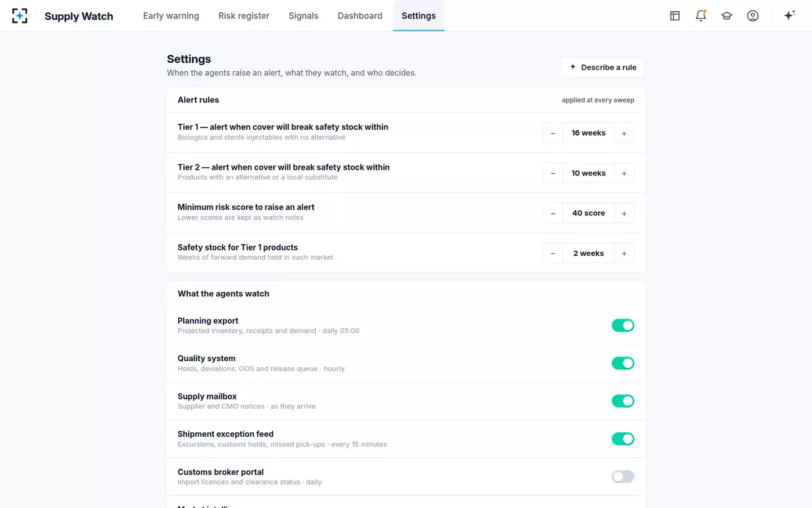The image size is (812, 508).
Task: Click 'Safety stock for Tier 1 products' label
Action: coord(237,247)
